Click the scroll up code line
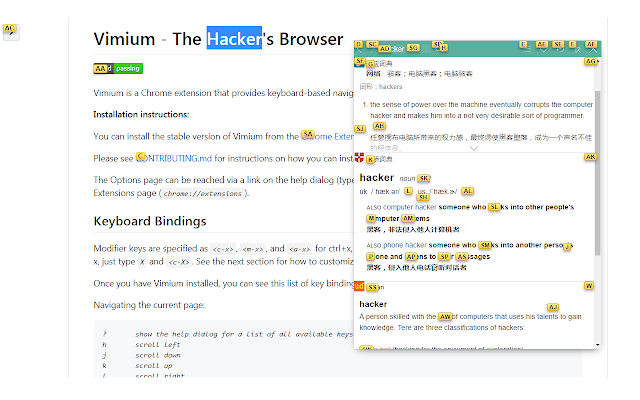This screenshot has height=400, width=640. [x=153, y=366]
